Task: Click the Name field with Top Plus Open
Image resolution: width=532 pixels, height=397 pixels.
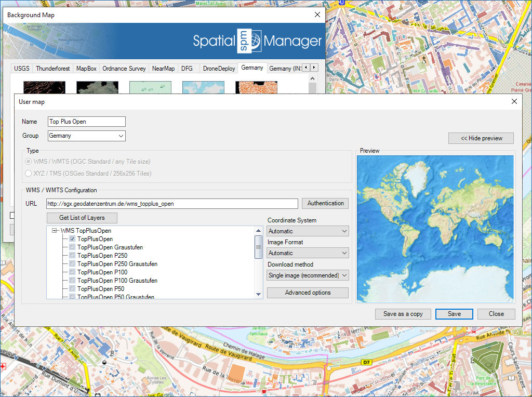Action: 87,122
